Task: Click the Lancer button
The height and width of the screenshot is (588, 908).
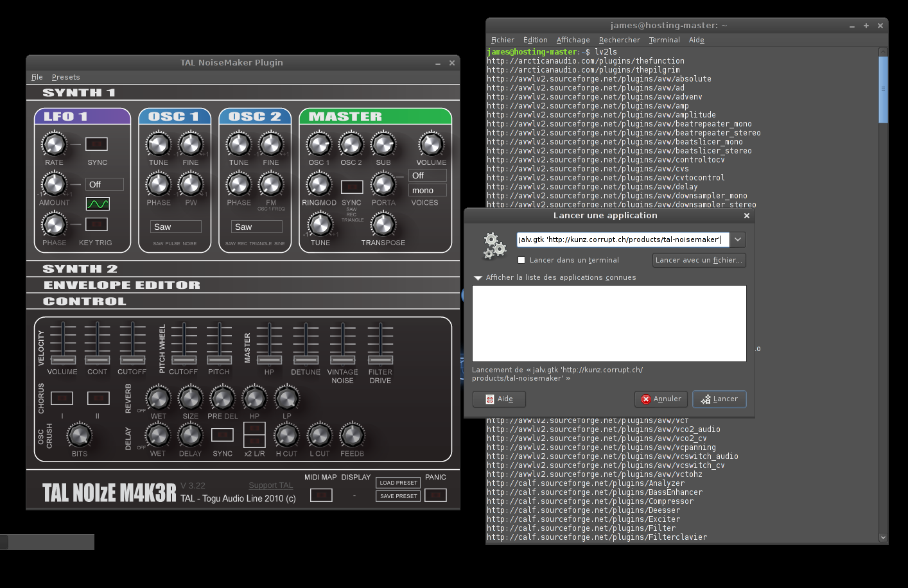Action: tap(719, 399)
